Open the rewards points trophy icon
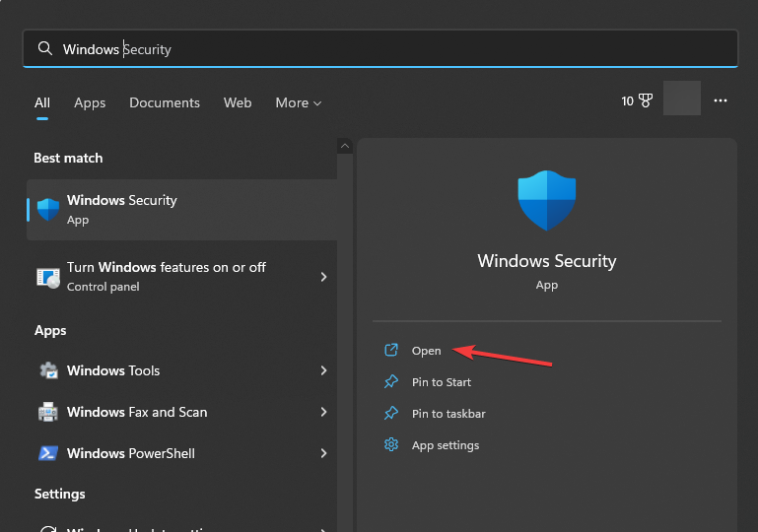This screenshot has width=758, height=532. point(646,100)
